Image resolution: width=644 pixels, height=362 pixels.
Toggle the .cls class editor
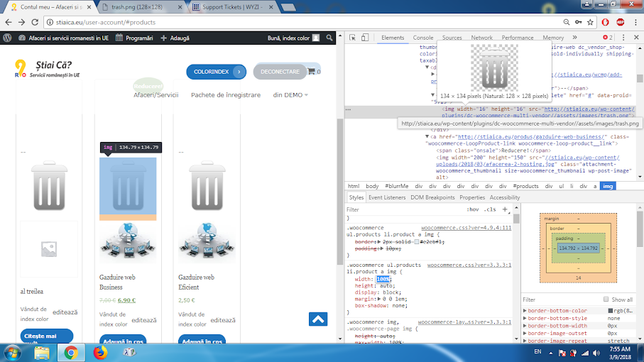490,209
